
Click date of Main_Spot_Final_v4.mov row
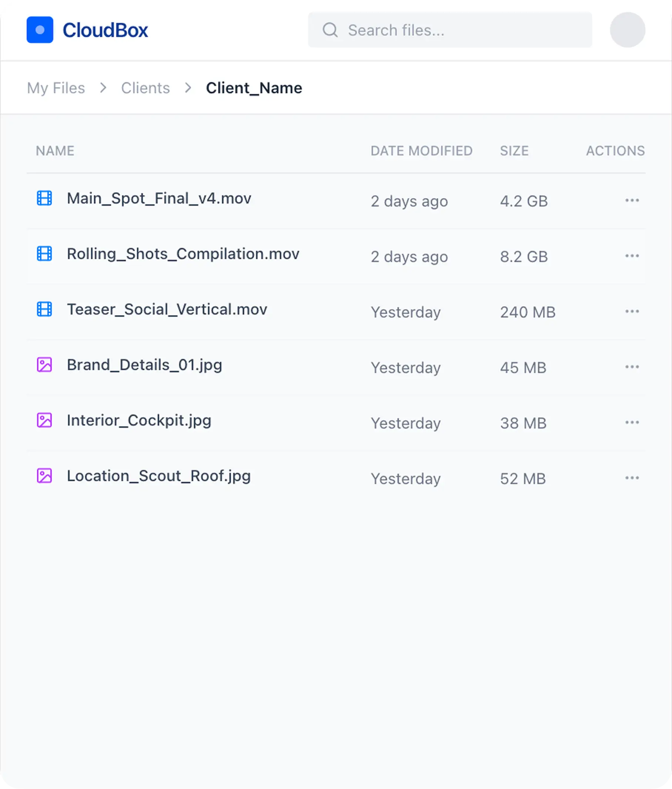409,201
